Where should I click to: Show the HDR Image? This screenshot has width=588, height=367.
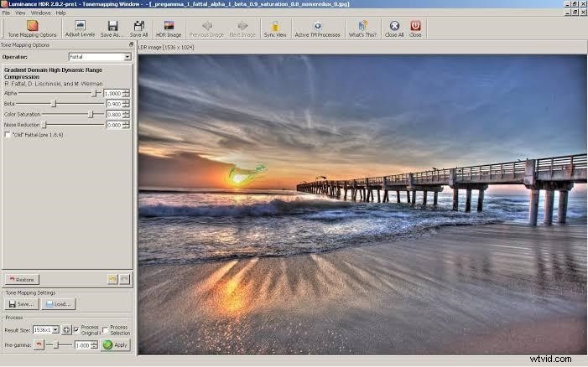[x=169, y=28]
